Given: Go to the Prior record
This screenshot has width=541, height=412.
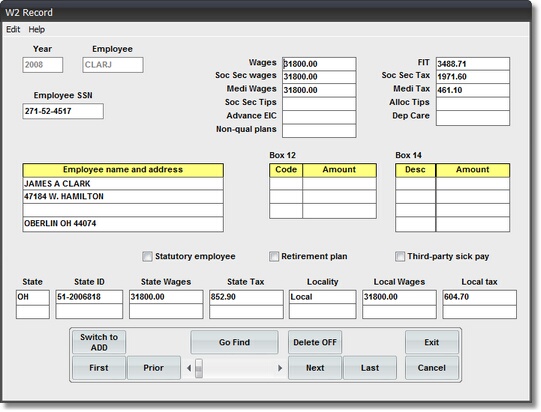Looking at the screenshot, I should click(154, 368).
